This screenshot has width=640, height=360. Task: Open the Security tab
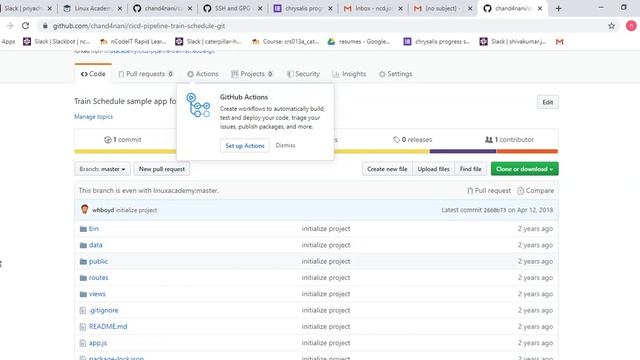pyautogui.click(x=303, y=74)
